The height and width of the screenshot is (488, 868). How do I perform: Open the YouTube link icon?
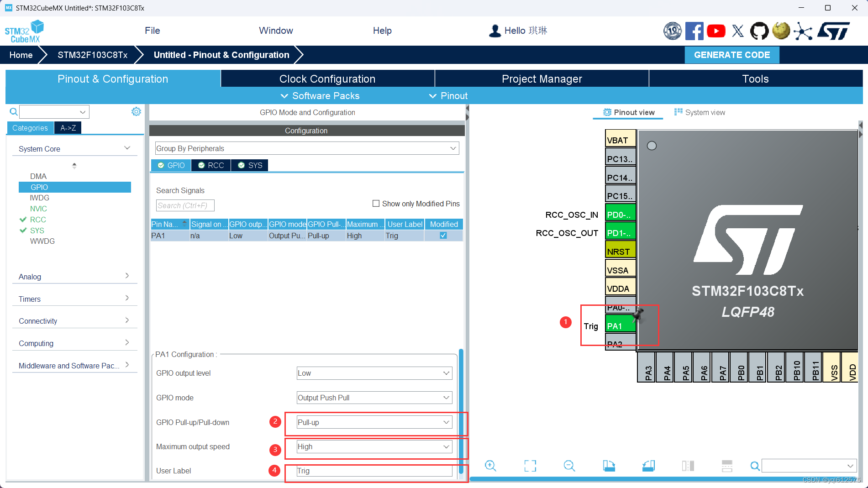[716, 31]
